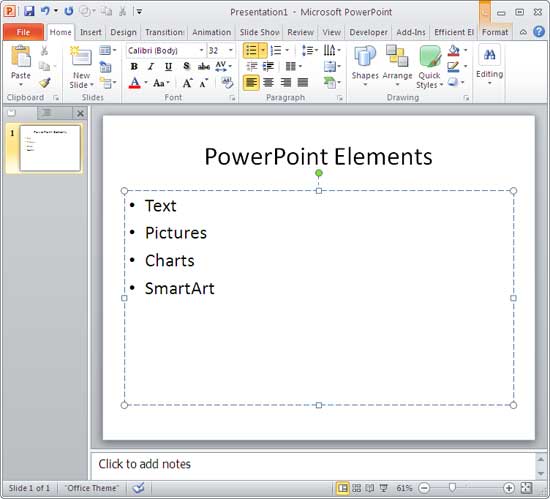550x499 pixels.
Task: Toggle Strikethrough formatting
Action: point(204,66)
